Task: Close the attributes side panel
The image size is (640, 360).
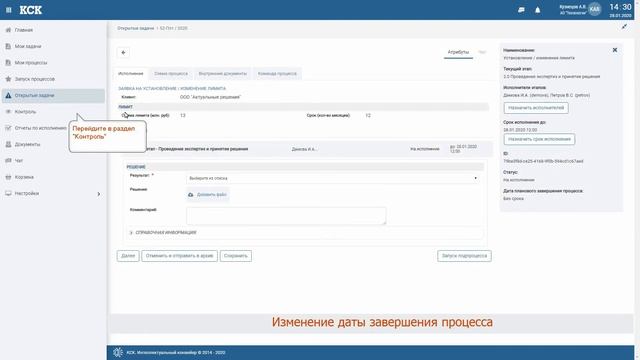Action: click(615, 50)
